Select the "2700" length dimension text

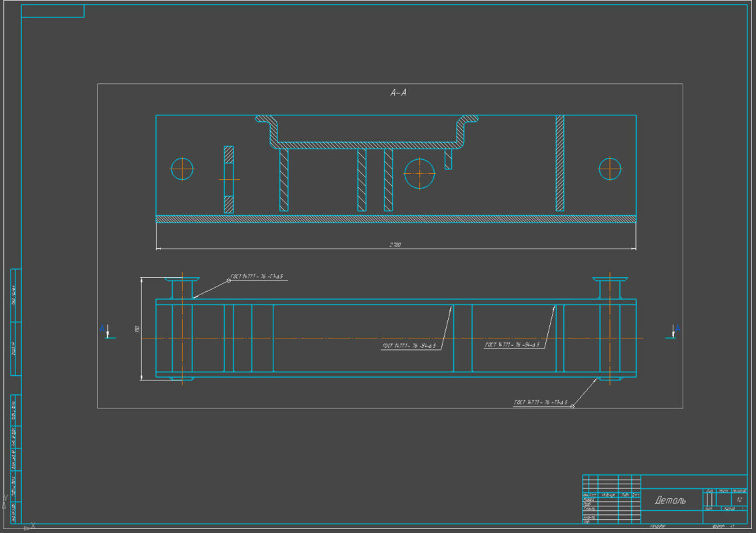[395, 245]
